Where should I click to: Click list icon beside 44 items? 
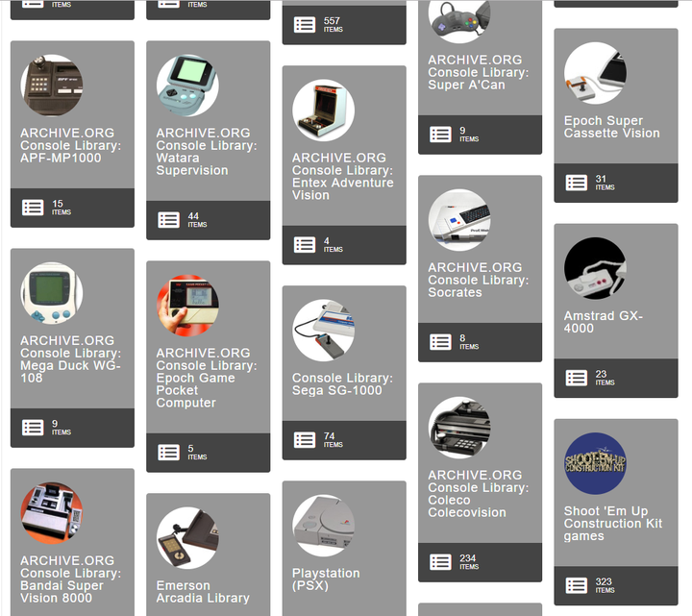(x=168, y=220)
